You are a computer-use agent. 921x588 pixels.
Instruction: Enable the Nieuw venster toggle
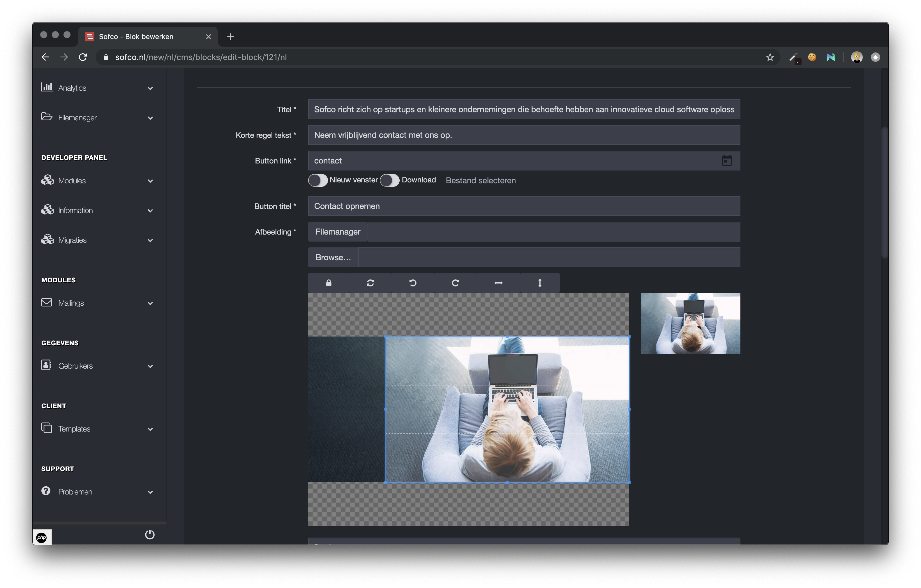(318, 180)
